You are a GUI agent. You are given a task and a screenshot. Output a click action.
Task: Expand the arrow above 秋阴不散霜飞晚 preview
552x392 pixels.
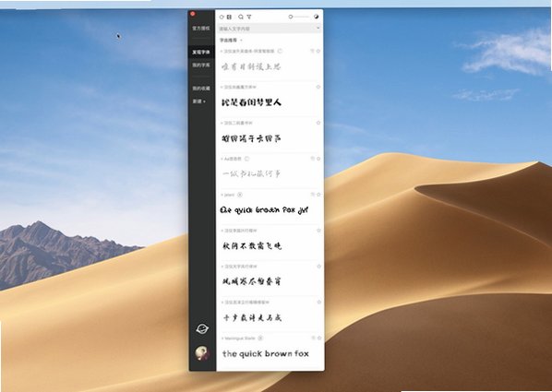point(222,231)
